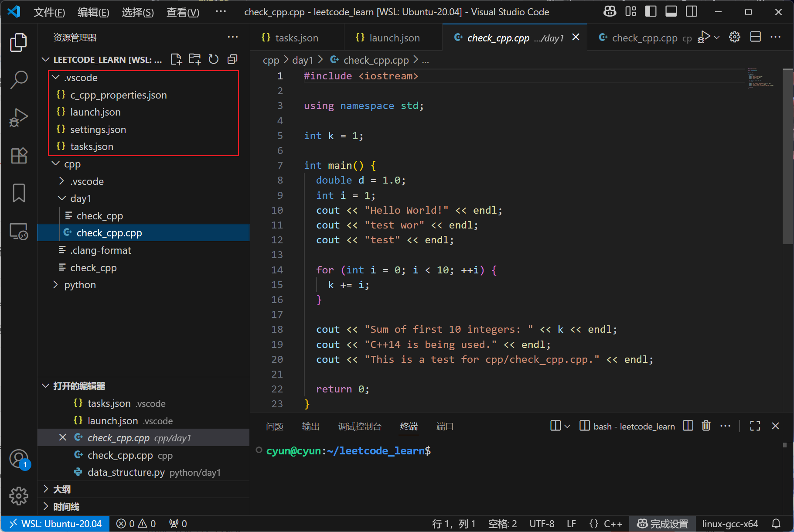Toggle the primary side bar
794x532 pixels.
pos(651,12)
